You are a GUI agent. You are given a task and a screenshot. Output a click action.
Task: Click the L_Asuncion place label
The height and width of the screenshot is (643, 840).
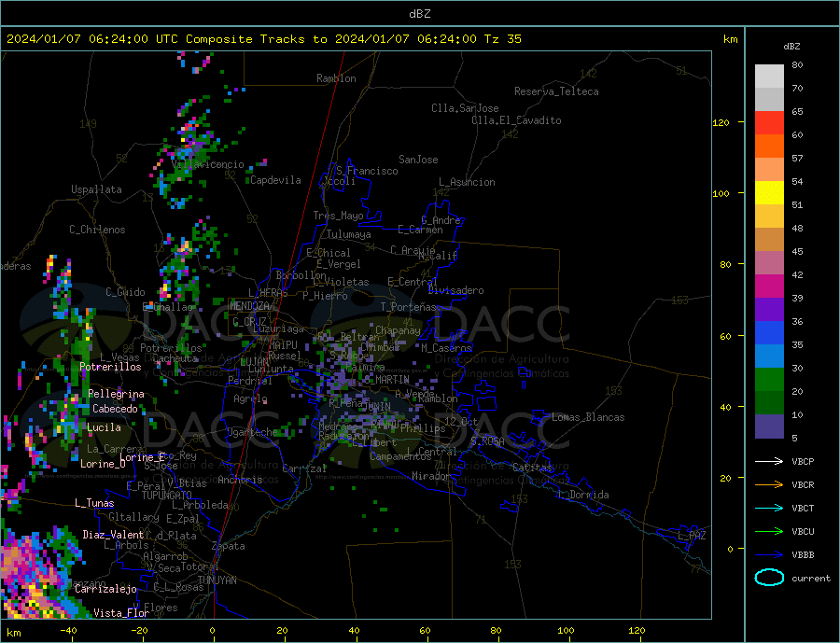coord(467,182)
